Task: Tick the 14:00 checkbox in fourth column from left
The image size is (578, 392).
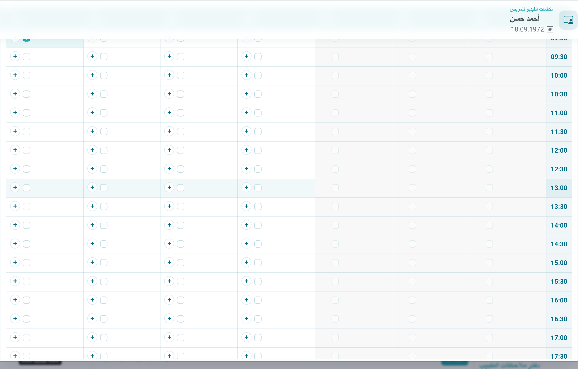Action: (258, 225)
